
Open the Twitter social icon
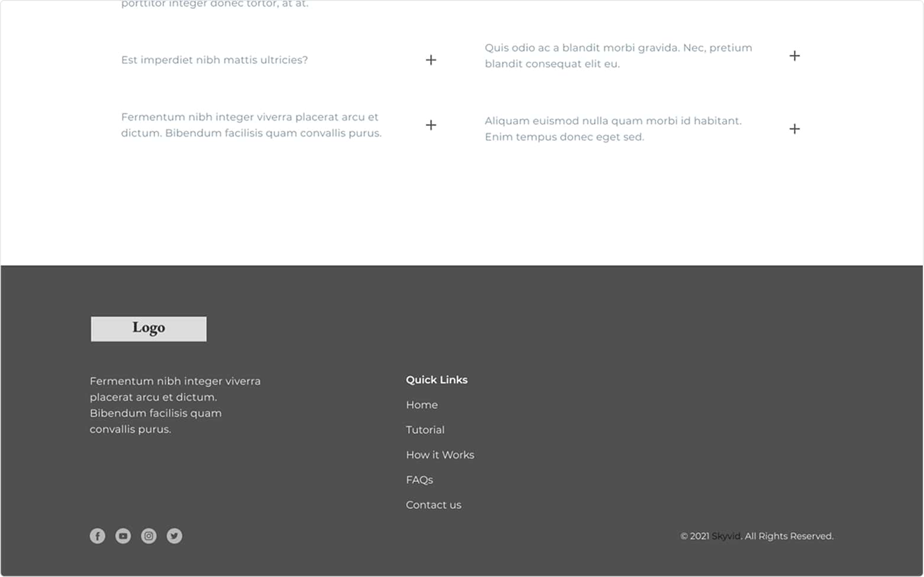[175, 536]
